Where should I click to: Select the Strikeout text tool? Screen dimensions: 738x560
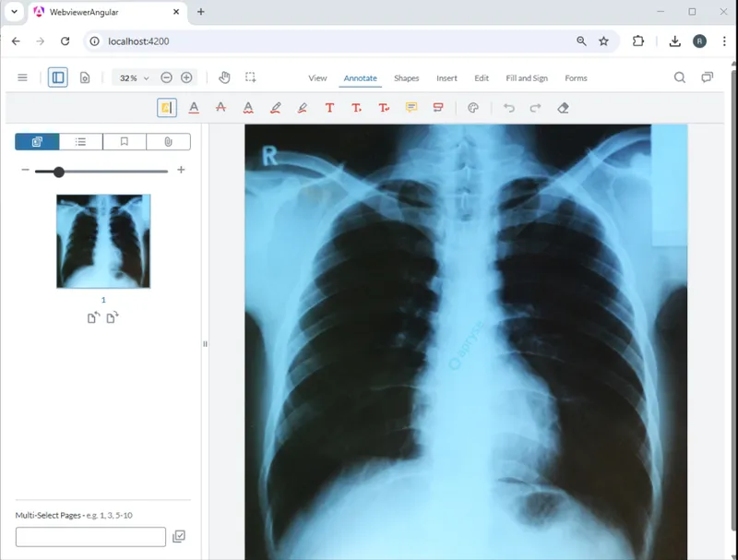tap(220, 108)
